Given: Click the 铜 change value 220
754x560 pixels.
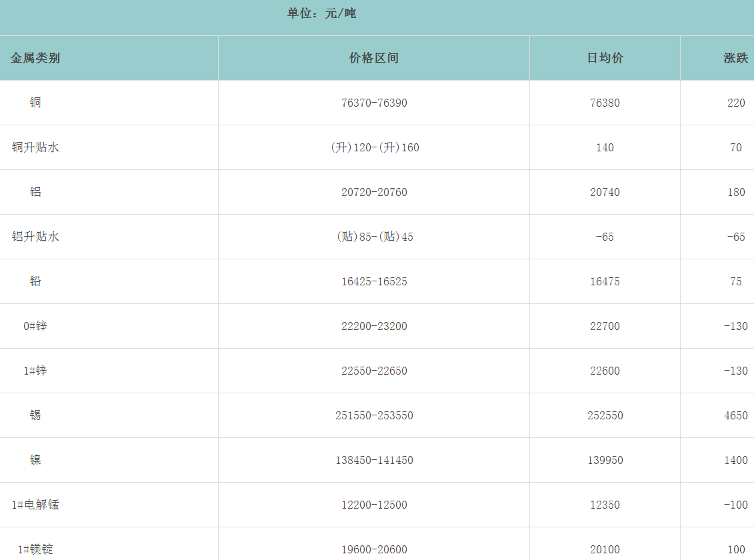Looking at the screenshot, I should [736, 103].
